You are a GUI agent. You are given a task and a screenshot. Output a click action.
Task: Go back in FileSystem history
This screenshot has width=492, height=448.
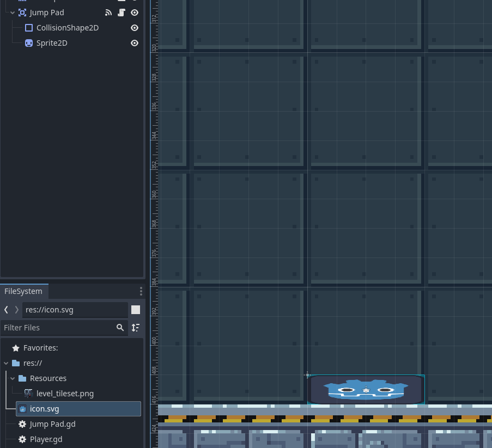coord(6,310)
